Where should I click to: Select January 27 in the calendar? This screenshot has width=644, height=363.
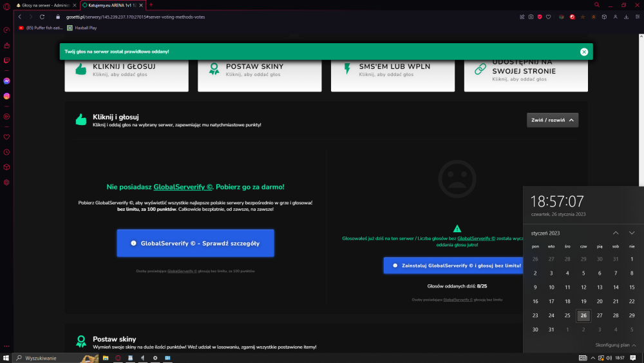point(600,315)
